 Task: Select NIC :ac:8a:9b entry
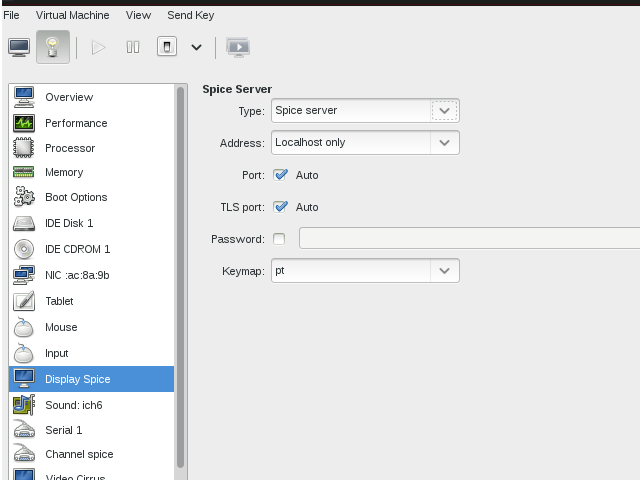91,275
